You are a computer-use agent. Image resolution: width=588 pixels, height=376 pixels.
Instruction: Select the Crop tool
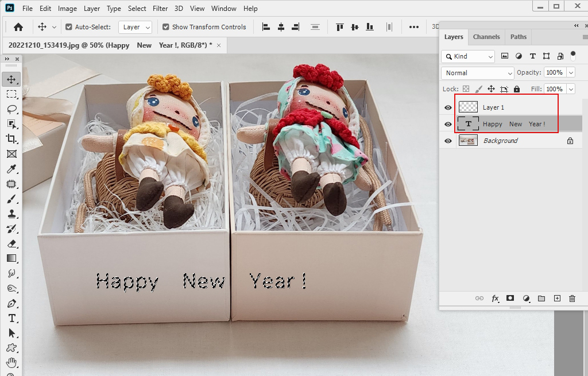(x=11, y=139)
